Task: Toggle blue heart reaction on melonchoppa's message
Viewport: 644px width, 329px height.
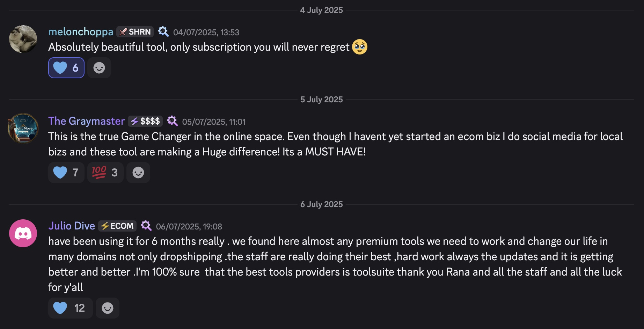Action: (66, 68)
